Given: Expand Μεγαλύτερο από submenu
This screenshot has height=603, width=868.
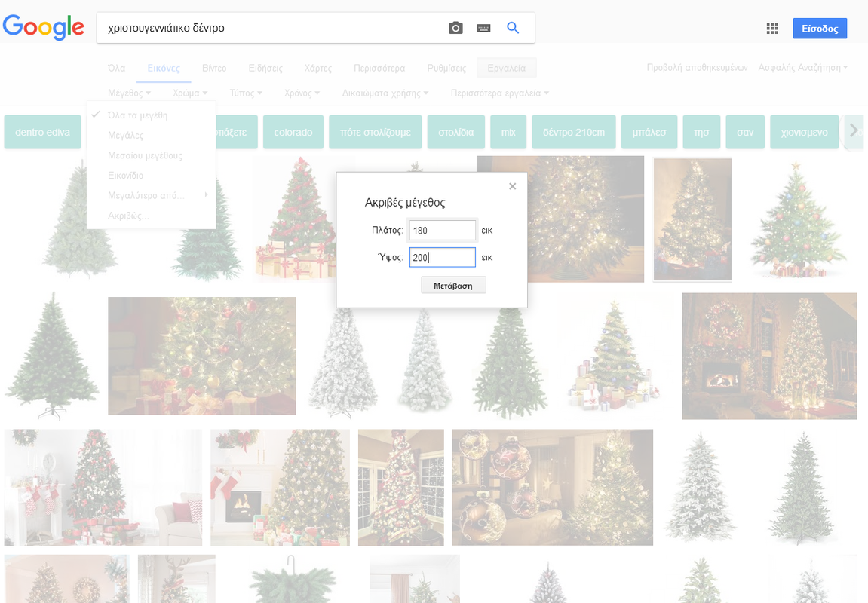Looking at the screenshot, I should click(151, 195).
